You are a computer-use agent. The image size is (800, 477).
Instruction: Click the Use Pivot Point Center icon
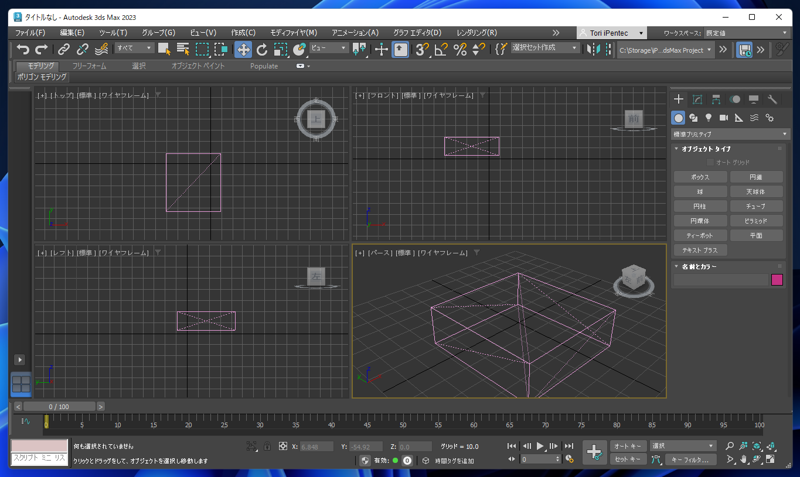tap(359, 49)
